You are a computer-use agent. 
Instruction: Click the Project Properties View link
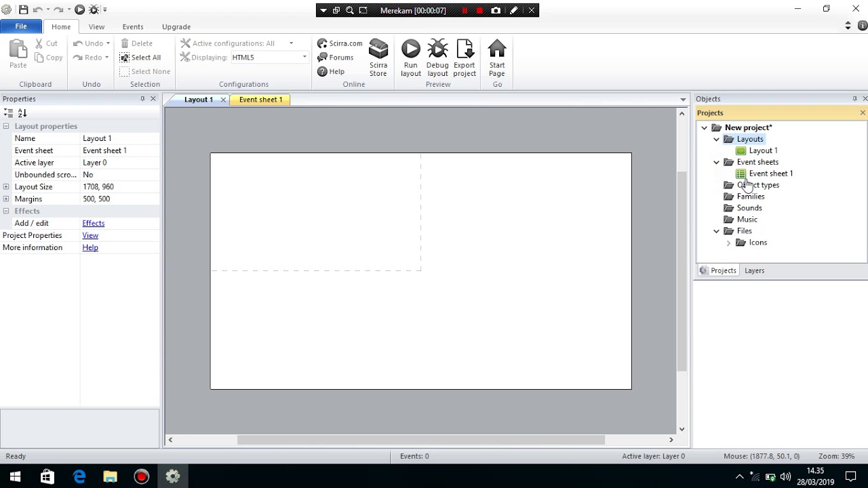tap(90, 235)
